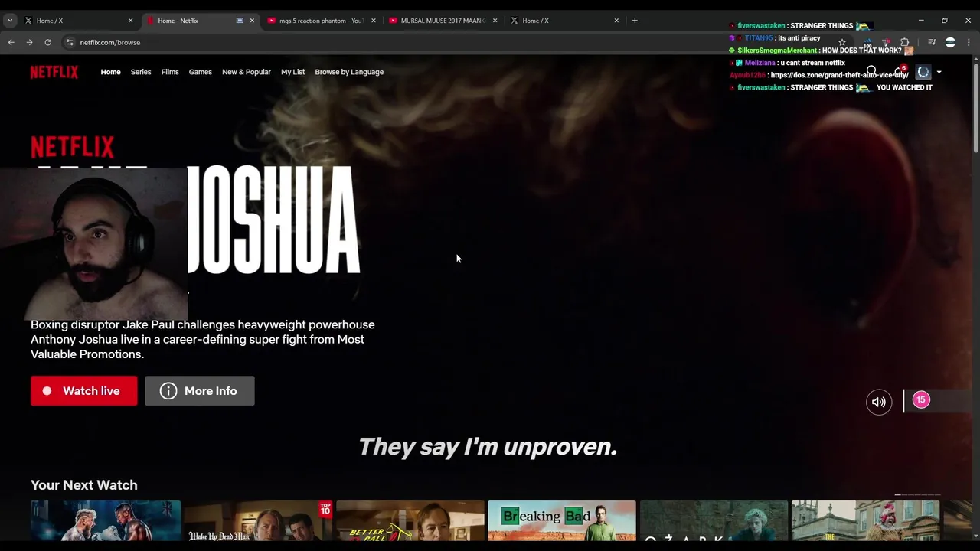Switch to the Home - Netflix tab
Image resolution: width=980 pixels, height=551 pixels.
(x=199, y=21)
